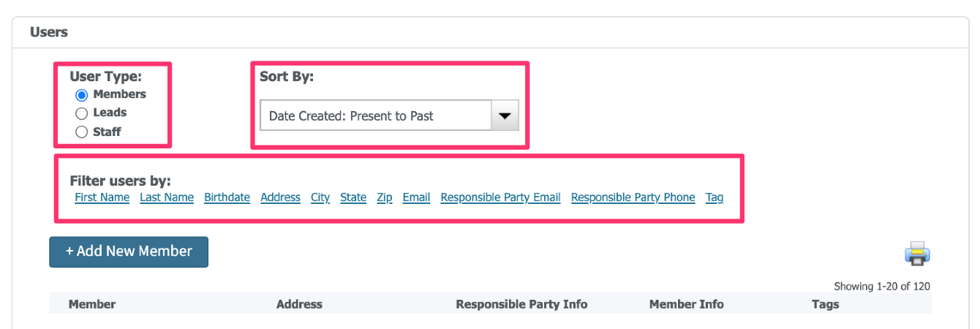Filter users by First Name
Screen dimensions: 980x329
102,197
